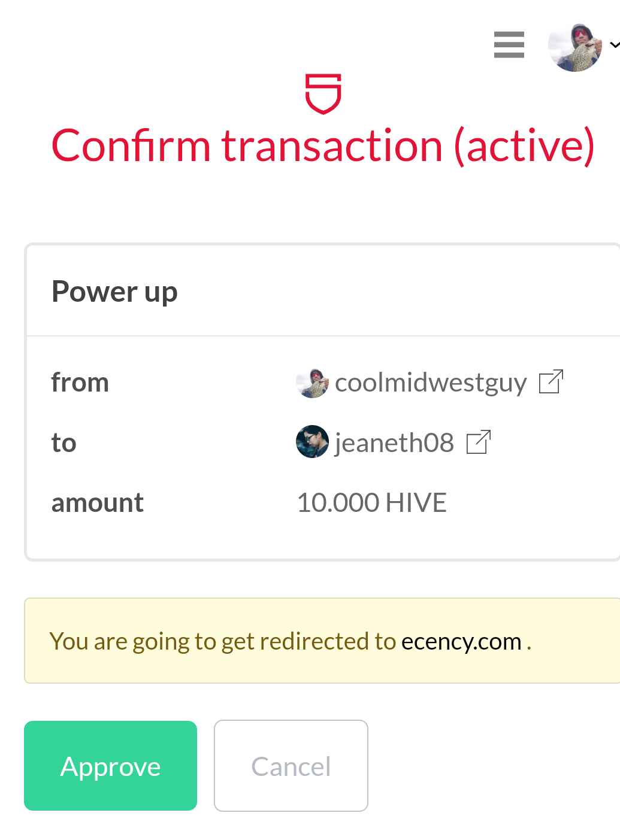Click the 'amount' field label

98,503
